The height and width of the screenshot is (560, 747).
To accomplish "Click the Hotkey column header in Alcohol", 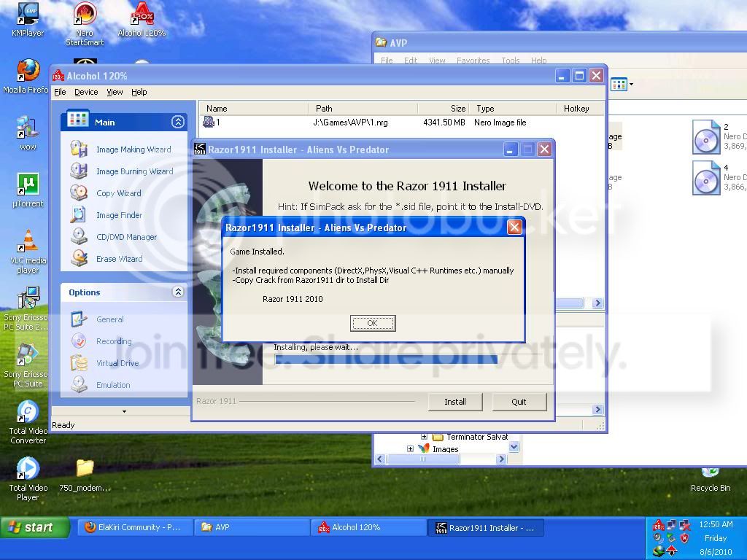I will [580, 109].
